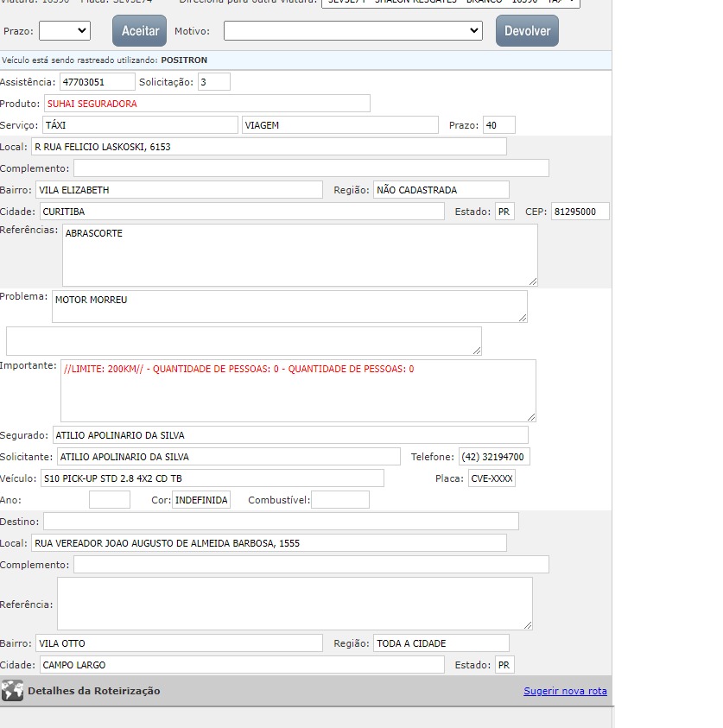Click the CEP field 81295000
The width and height of the screenshot is (723, 728).
click(x=580, y=212)
